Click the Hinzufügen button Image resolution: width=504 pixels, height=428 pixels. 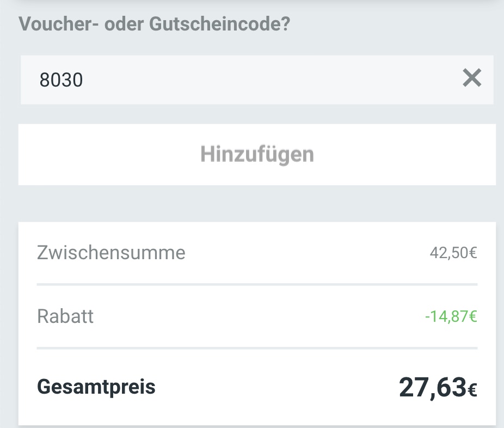tap(257, 154)
